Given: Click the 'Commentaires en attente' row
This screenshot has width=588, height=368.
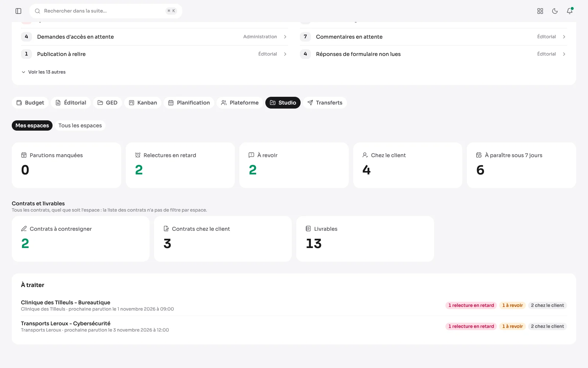Looking at the screenshot, I should click(x=433, y=37).
